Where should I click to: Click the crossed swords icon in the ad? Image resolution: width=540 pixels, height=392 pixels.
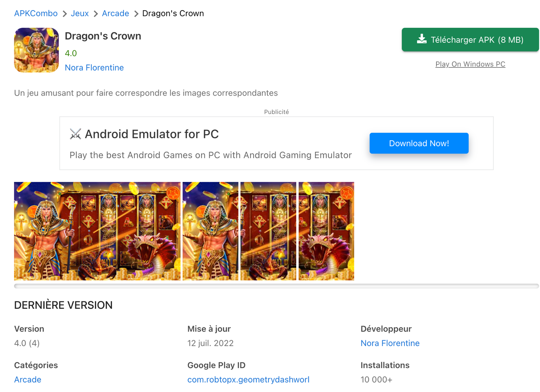click(75, 134)
